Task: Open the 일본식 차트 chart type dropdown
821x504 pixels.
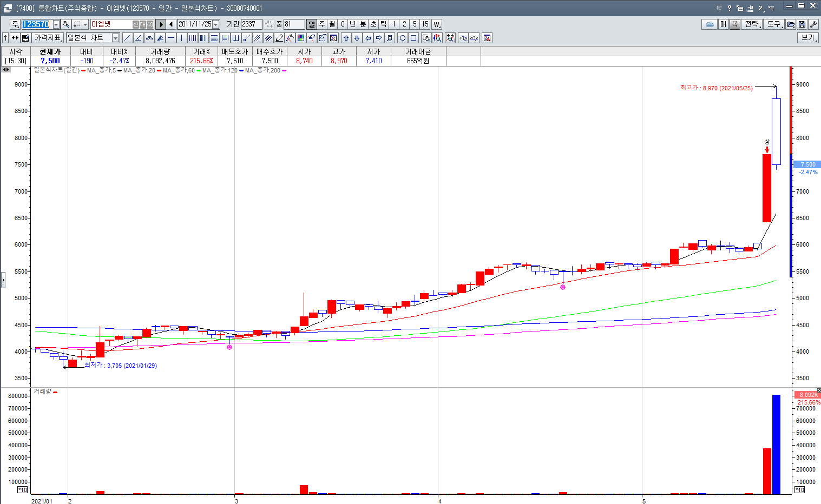Action: pyautogui.click(x=115, y=38)
